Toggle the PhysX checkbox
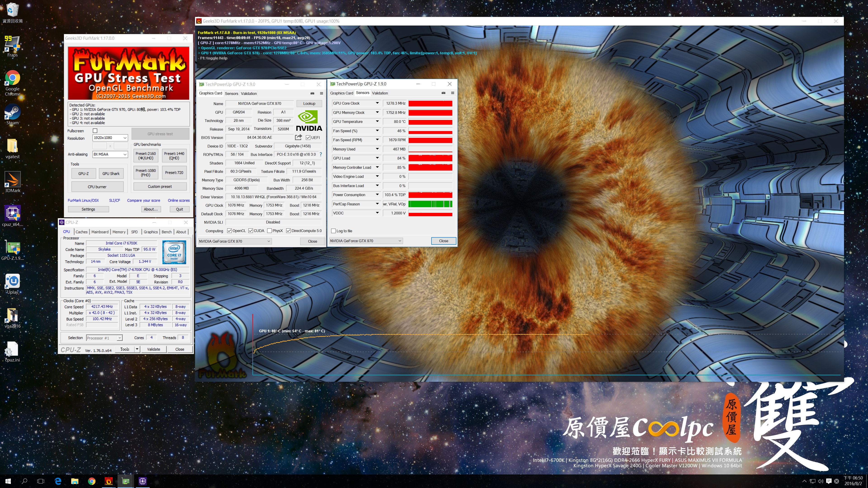Viewport: 868px width, 488px height. 270,231
